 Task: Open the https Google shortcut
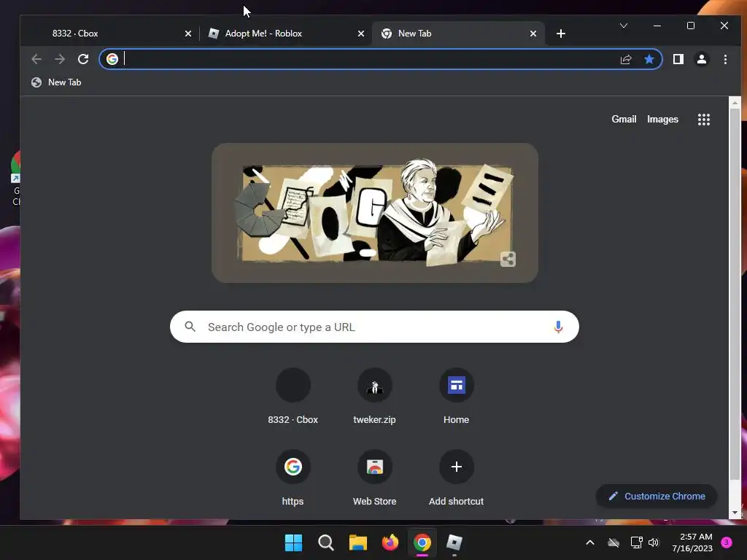293,478
